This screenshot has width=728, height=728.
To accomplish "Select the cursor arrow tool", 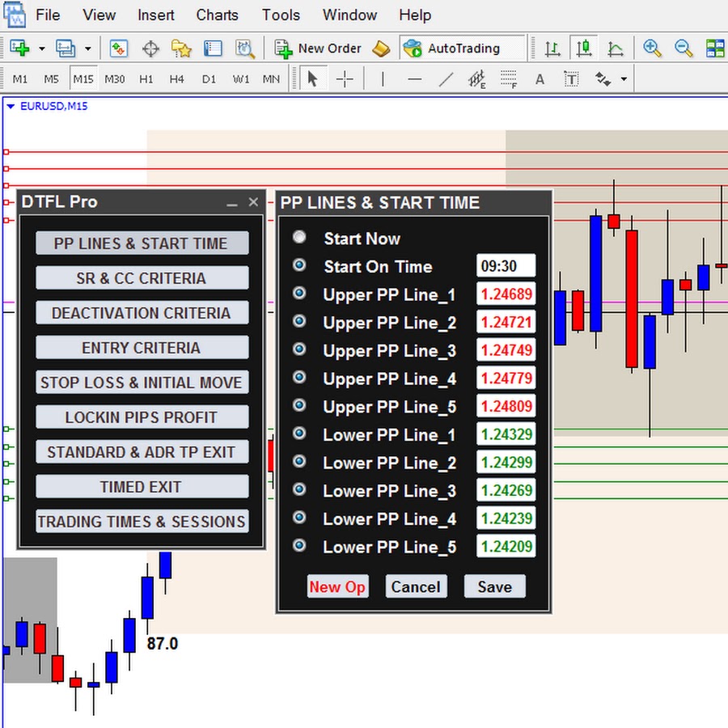I will [313, 79].
